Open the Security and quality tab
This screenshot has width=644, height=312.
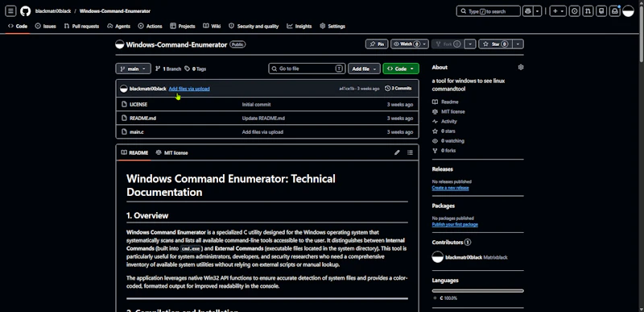click(254, 27)
